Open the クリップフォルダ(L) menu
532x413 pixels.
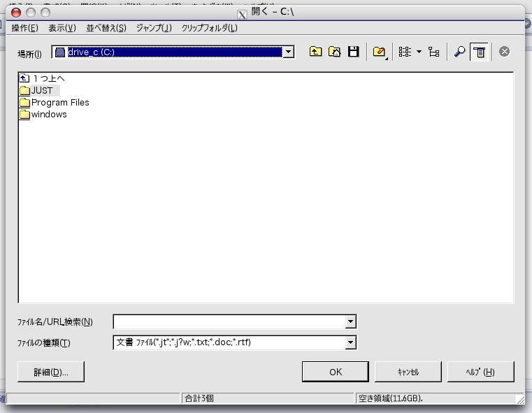click(x=209, y=28)
